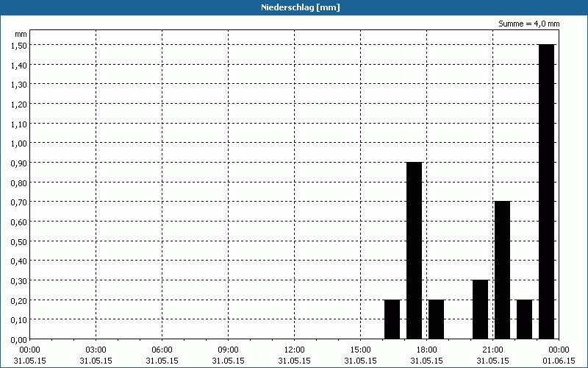
Task: Click the y-axis value 0,70
Action: coord(19,202)
